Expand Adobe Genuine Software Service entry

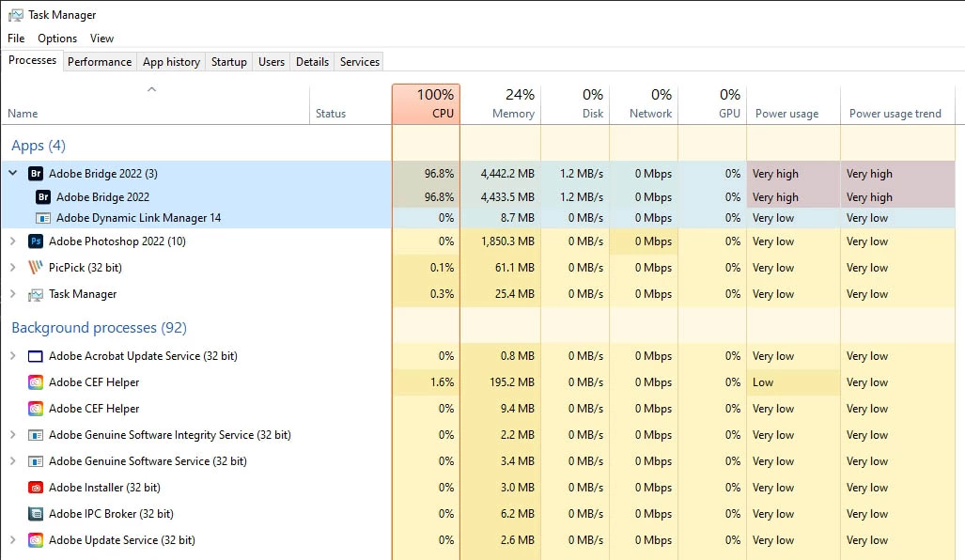[13, 461]
